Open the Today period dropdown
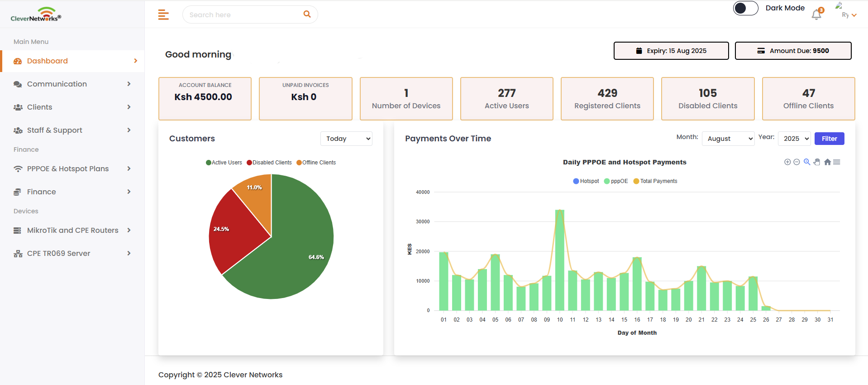This screenshot has height=385, width=868. click(x=346, y=139)
